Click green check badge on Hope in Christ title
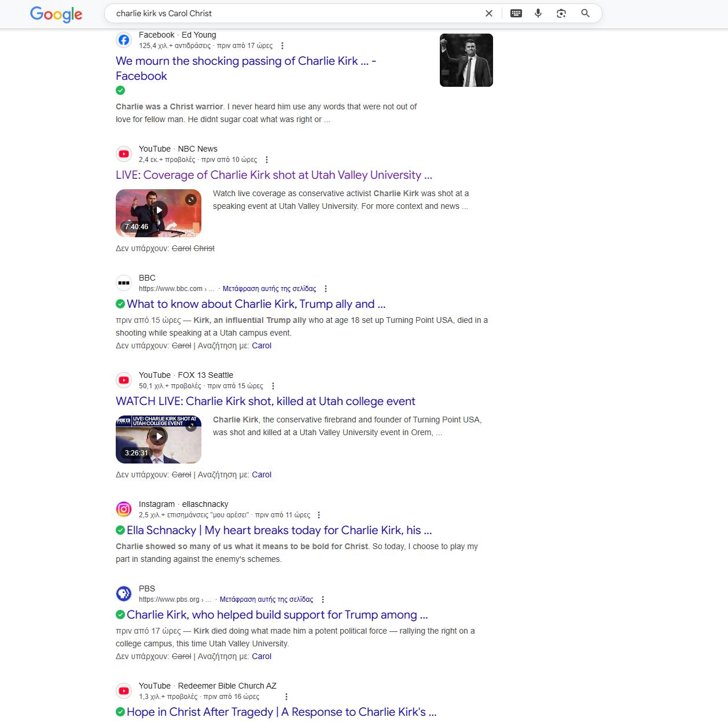This screenshot has height=721, width=728. (x=120, y=712)
